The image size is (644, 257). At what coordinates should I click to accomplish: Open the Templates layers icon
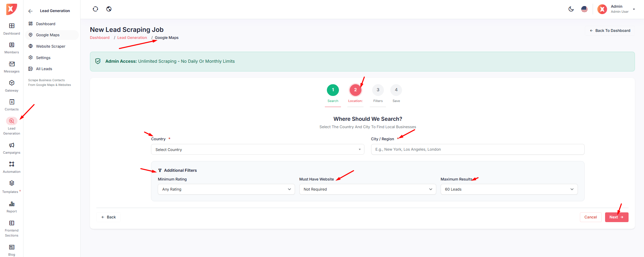[12, 183]
